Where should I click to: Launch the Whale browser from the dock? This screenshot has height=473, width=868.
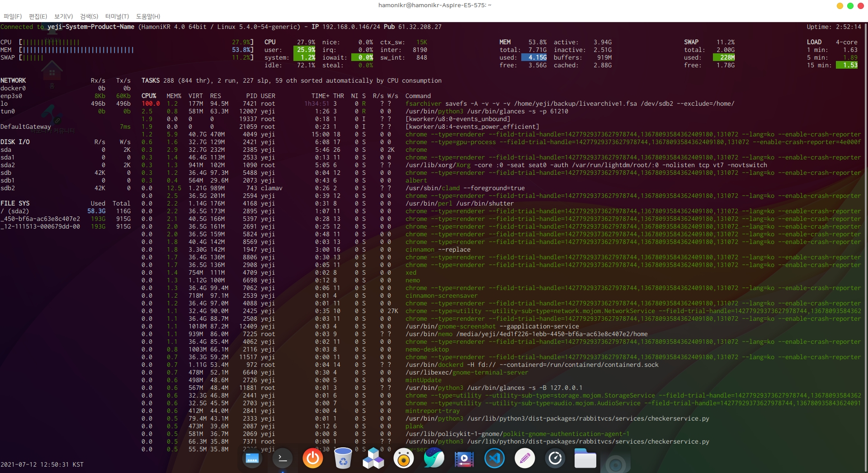[x=434, y=459]
